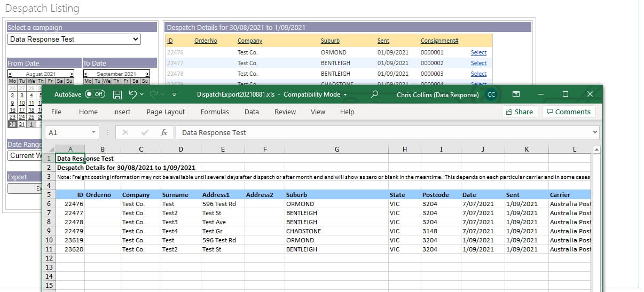
Task: Open the Excel search magnifier icon
Action: click(x=375, y=94)
